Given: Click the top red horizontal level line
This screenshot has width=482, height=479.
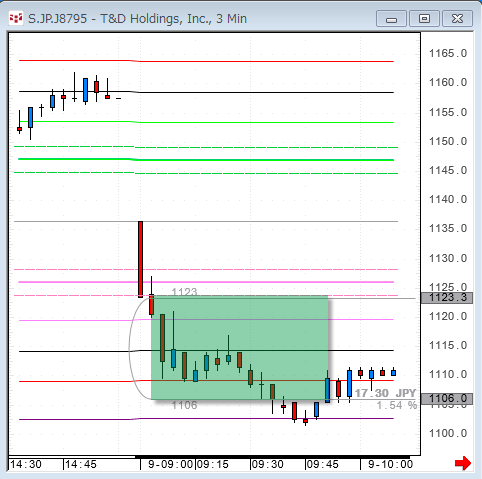Looking at the screenshot, I should (x=206, y=61).
